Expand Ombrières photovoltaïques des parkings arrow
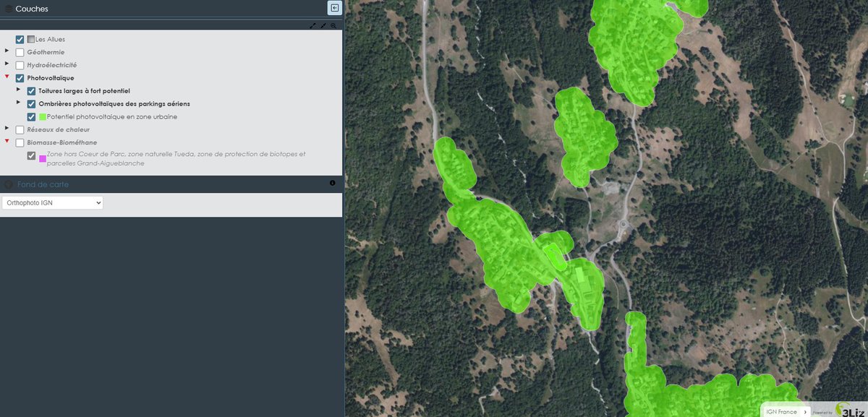Screen dimensions: 868x417 click(x=19, y=103)
